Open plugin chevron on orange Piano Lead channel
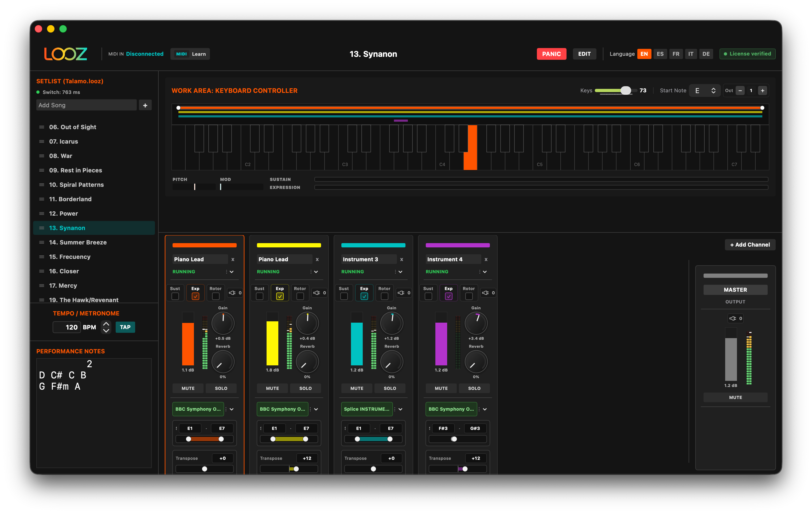Screen dimensions: 812x514 pyautogui.click(x=232, y=409)
